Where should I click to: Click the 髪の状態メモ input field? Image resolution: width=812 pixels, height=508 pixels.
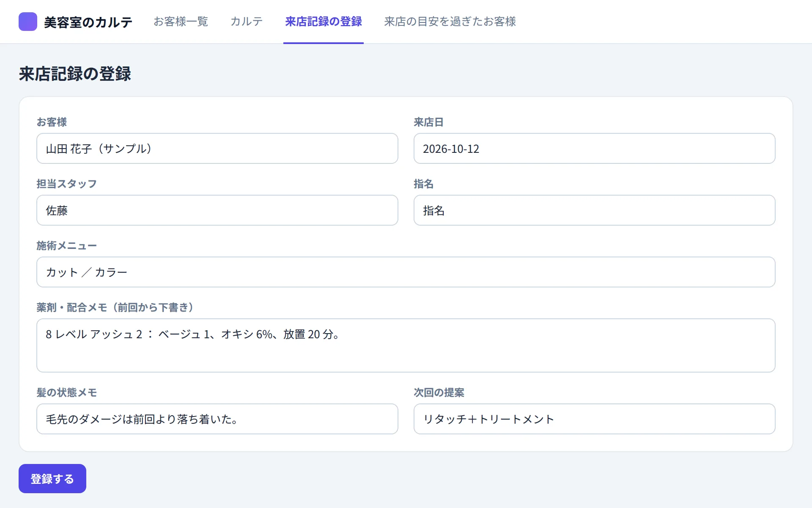tap(217, 419)
